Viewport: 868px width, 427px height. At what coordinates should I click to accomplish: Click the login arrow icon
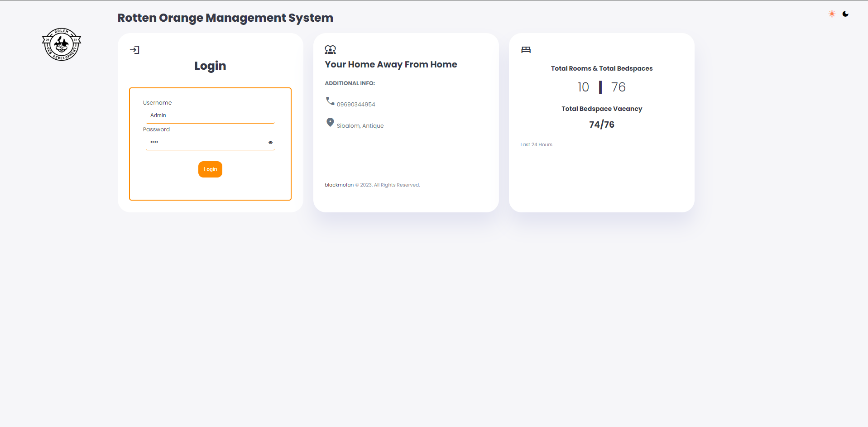coord(134,50)
